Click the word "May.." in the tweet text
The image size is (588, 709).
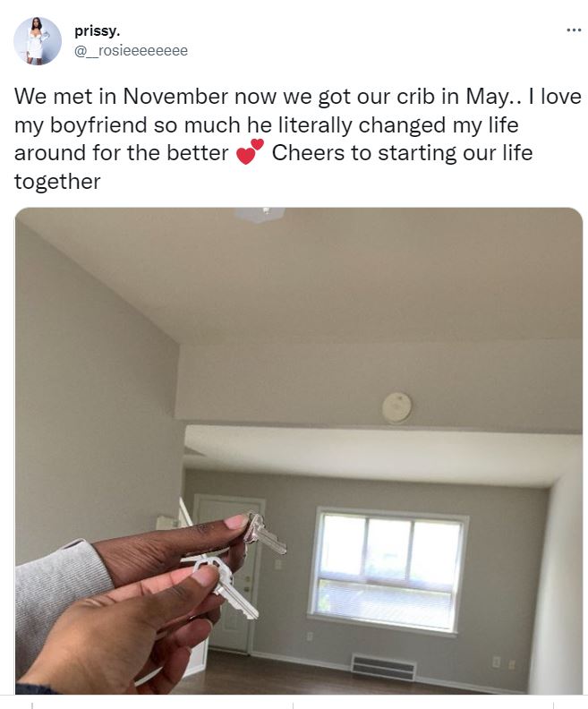493,97
